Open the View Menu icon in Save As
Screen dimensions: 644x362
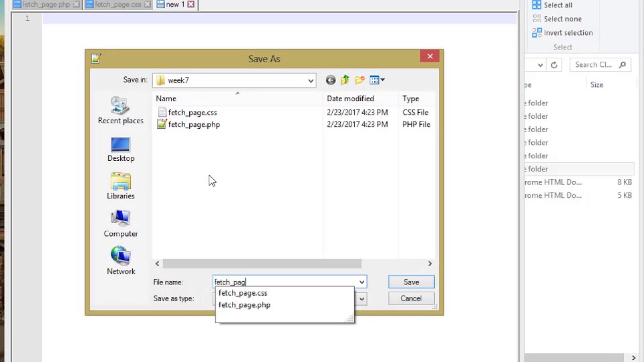(x=374, y=80)
